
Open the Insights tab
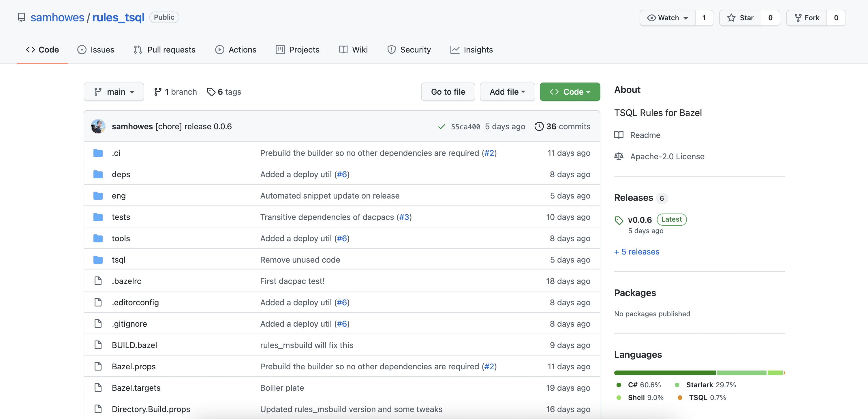pos(471,50)
